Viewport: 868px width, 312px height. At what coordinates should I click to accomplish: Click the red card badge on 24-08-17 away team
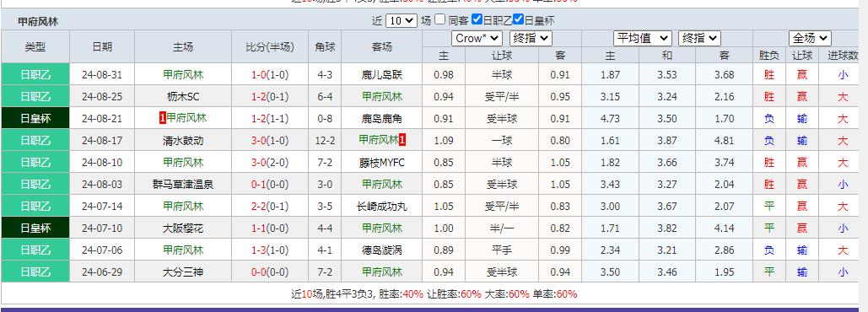(402, 141)
